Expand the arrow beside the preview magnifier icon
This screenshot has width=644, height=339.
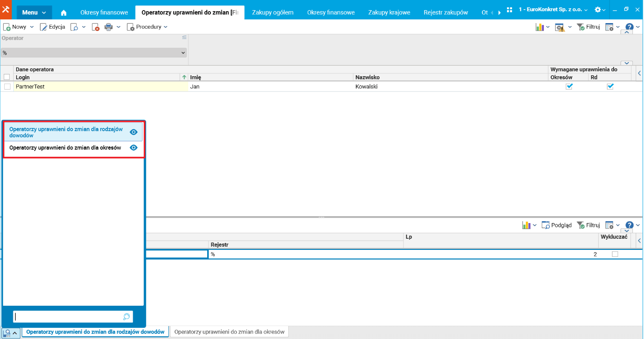[x=84, y=27]
